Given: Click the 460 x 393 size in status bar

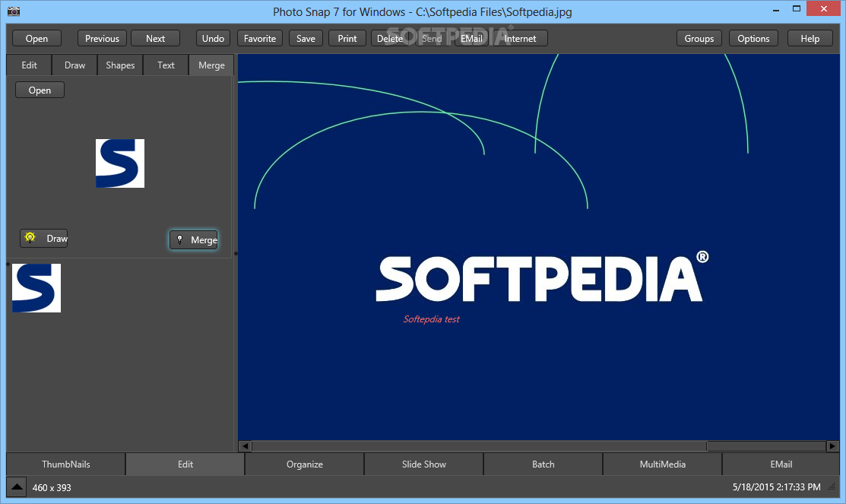Looking at the screenshot, I should click(x=52, y=488).
